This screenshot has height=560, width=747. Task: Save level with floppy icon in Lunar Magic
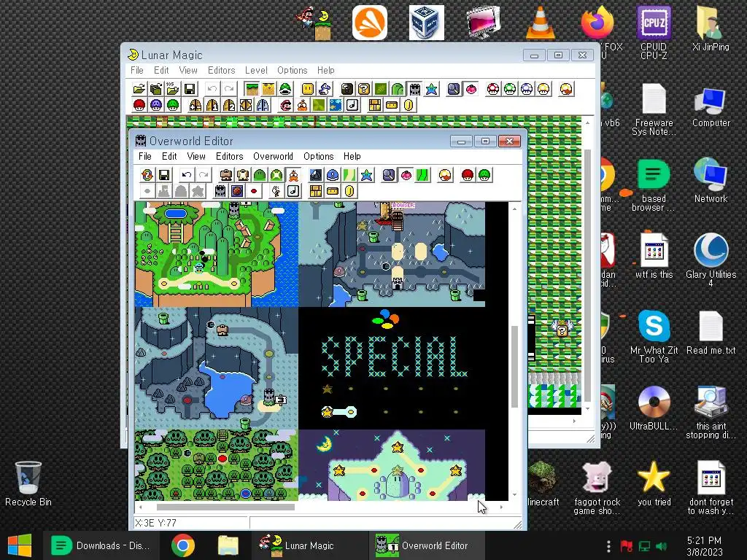click(190, 88)
